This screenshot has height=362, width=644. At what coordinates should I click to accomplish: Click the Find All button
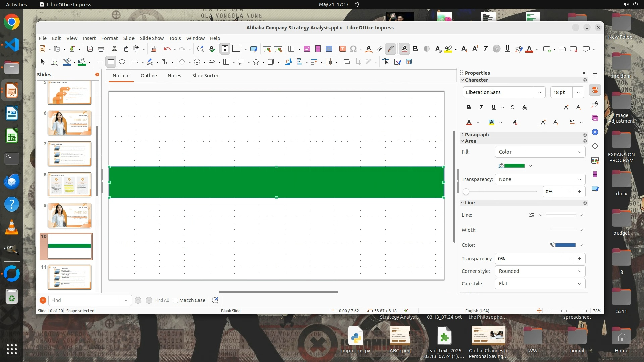click(162, 300)
